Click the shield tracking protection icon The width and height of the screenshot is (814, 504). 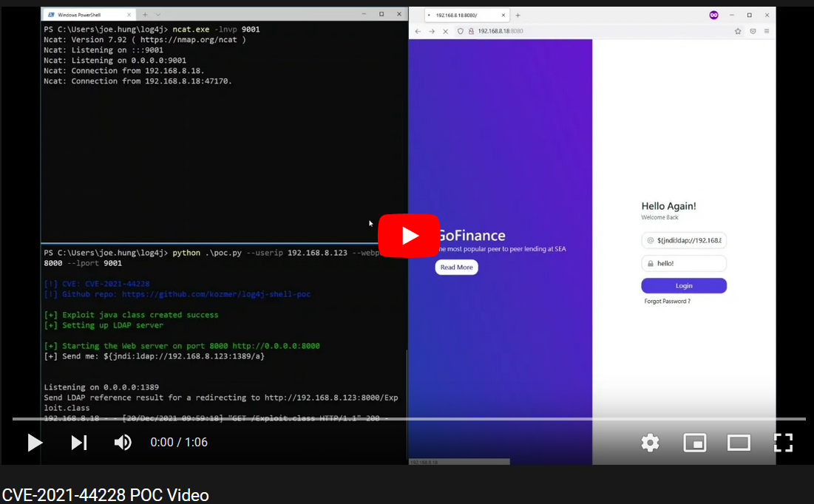(x=461, y=31)
